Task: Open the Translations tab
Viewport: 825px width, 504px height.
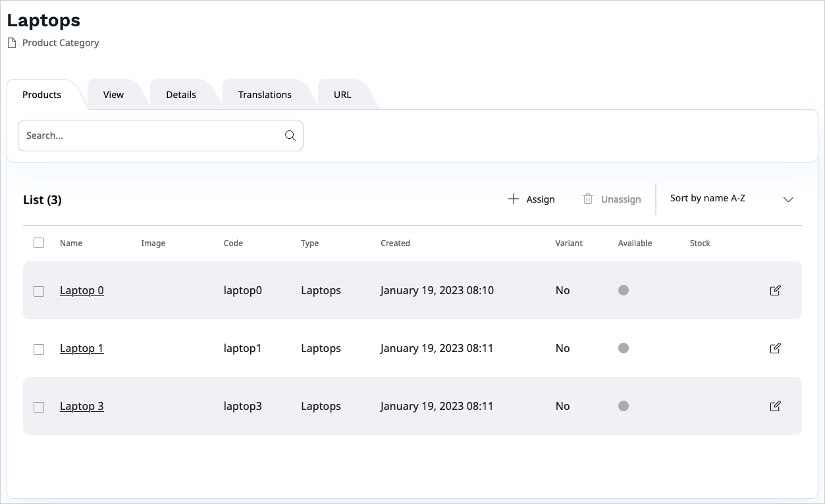Action: click(265, 95)
